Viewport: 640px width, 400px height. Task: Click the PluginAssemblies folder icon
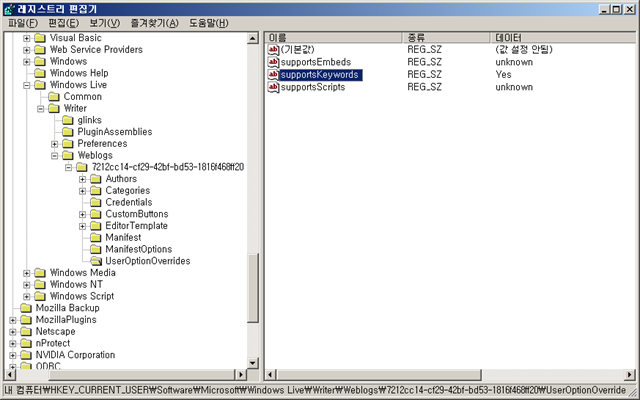(68, 132)
